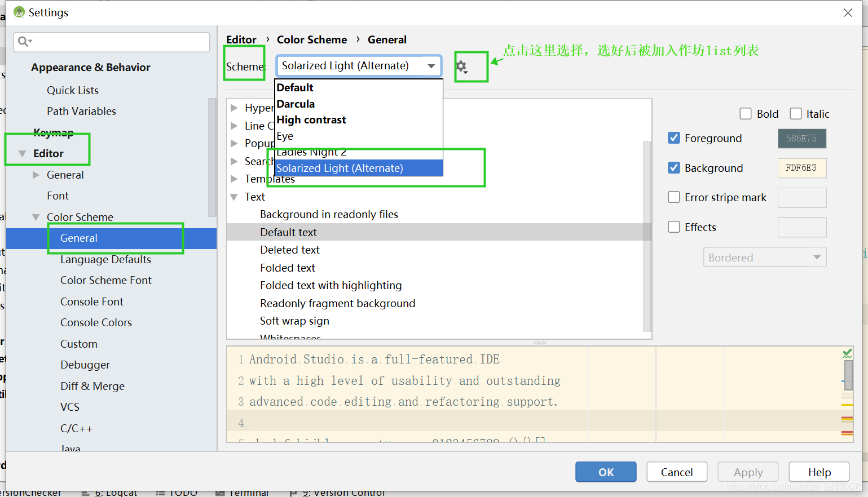Click the Help button

coord(819,472)
